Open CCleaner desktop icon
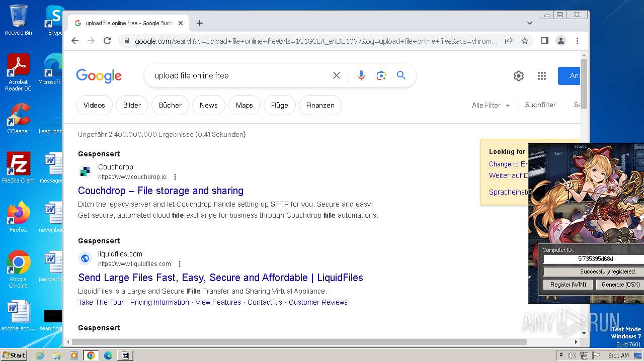 18,119
